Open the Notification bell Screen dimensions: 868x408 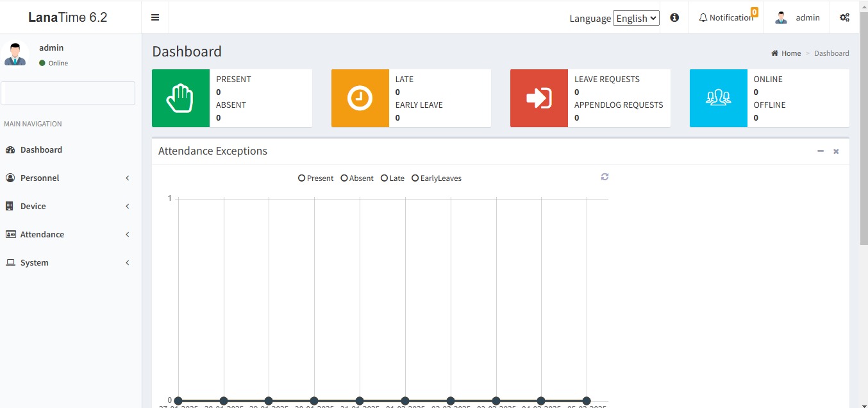click(x=703, y=17)
